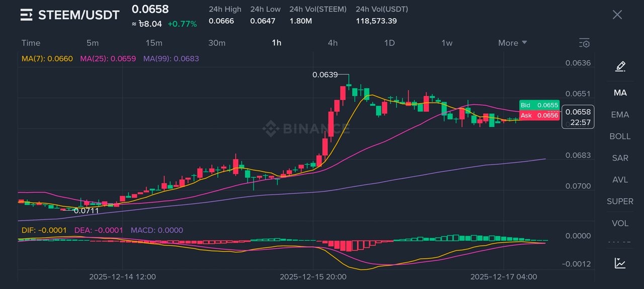644x289 pixels.
Task: Click the STEEM/USDT pair title
Action: [x=79, y=15]
